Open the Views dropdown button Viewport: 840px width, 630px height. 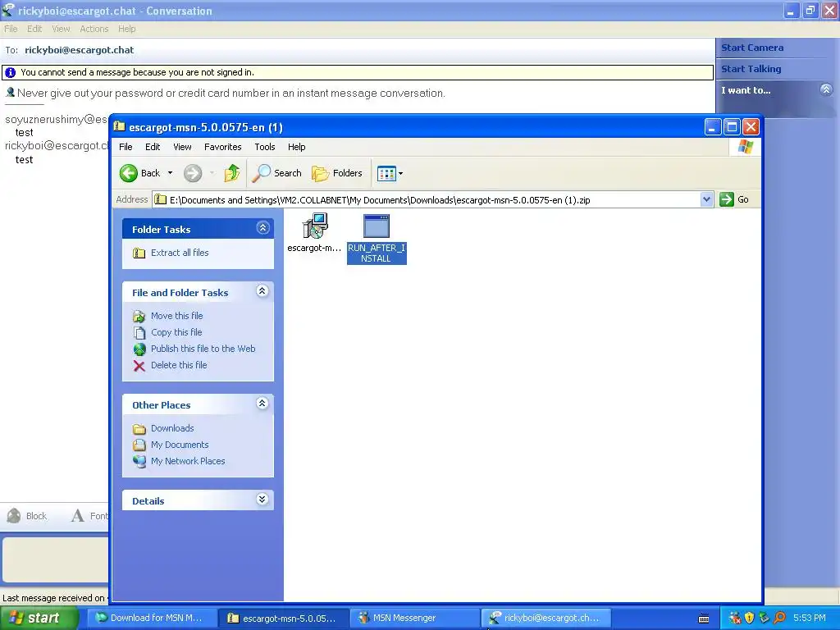click(390, 173)
